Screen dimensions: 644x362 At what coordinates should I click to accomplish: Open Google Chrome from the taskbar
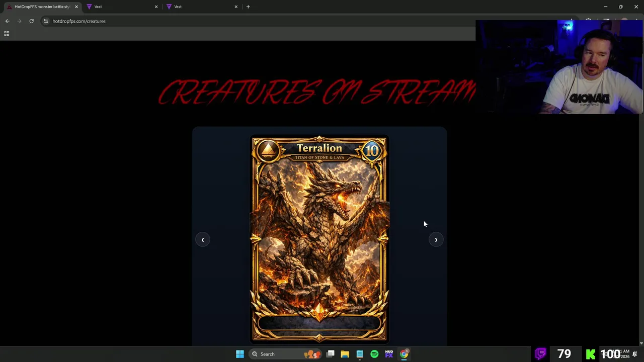click(x=404, y=354)
